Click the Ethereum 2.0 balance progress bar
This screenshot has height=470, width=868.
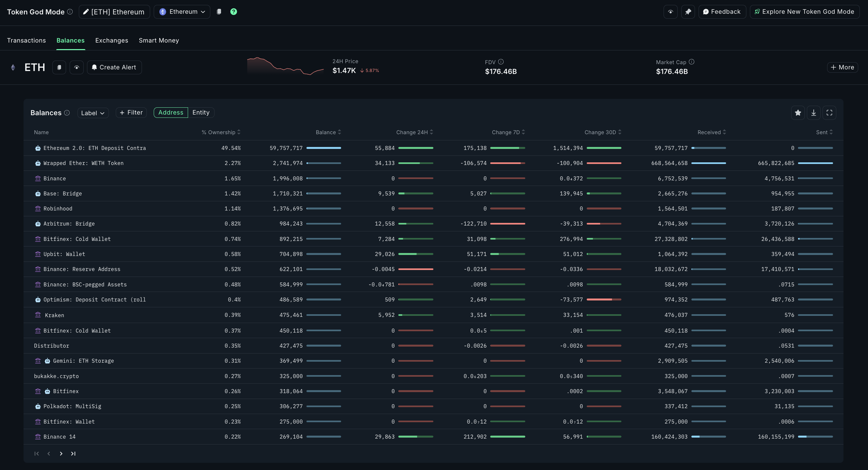[323, 148]
